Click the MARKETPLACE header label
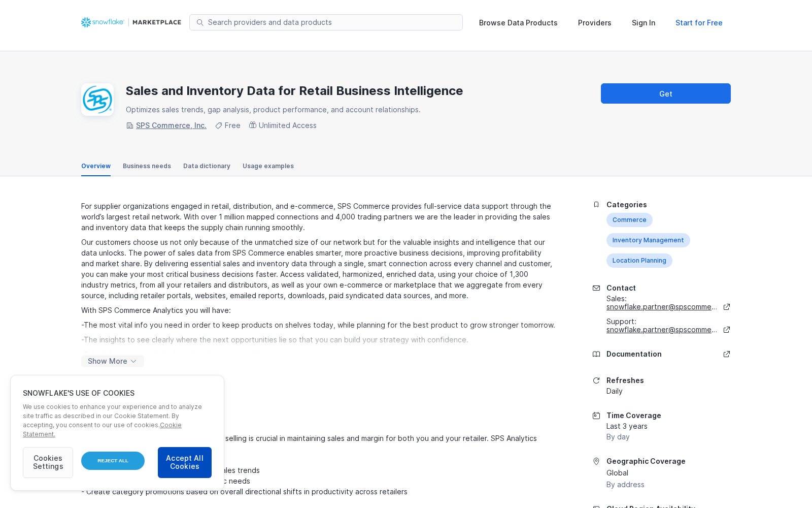 pyautogui.click(x=157, y=22)
